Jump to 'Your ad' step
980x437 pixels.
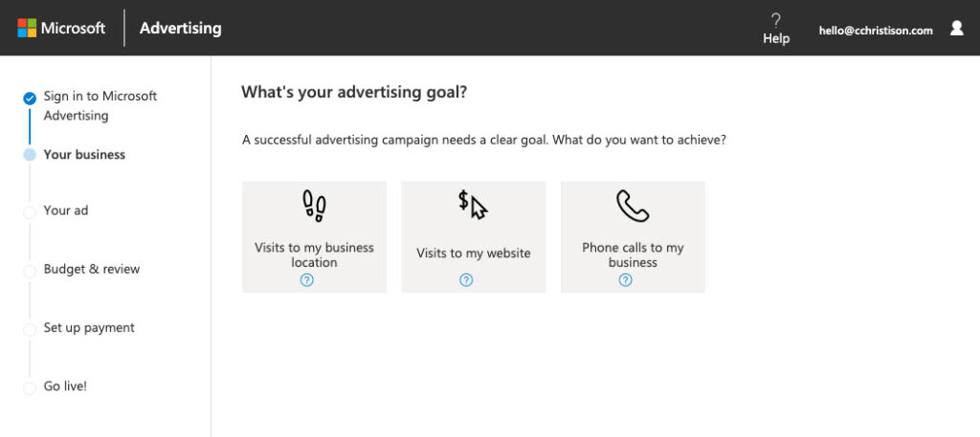pyautogui.click(x=66, y=210)
